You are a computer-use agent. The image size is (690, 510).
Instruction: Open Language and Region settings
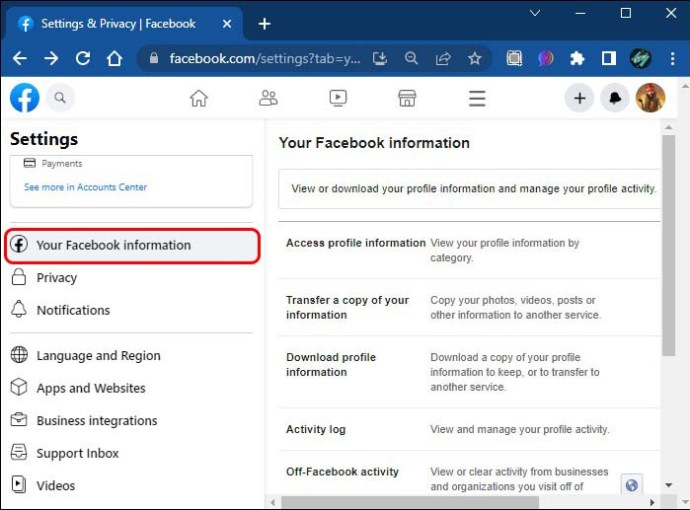click(x=98, y=356)
